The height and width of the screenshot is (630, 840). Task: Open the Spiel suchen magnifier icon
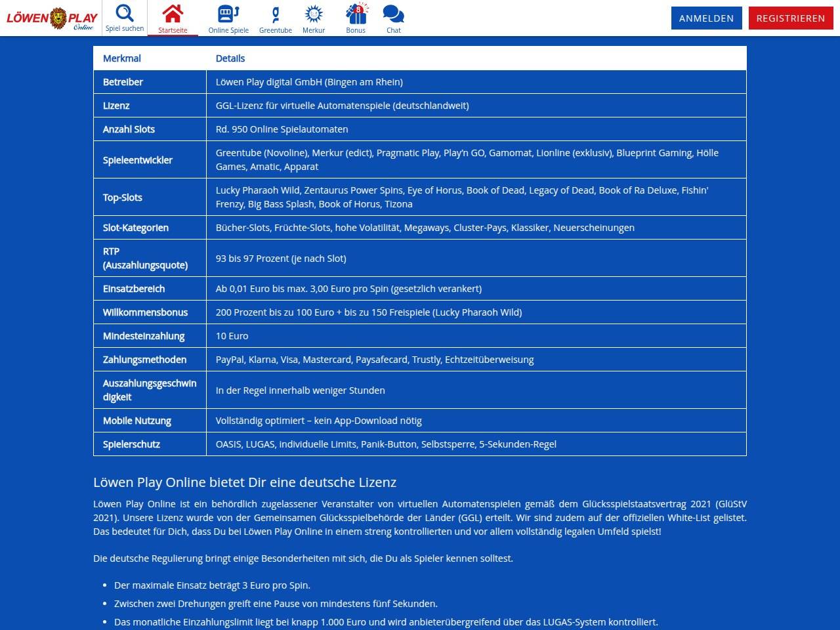[x=125, y=13]
